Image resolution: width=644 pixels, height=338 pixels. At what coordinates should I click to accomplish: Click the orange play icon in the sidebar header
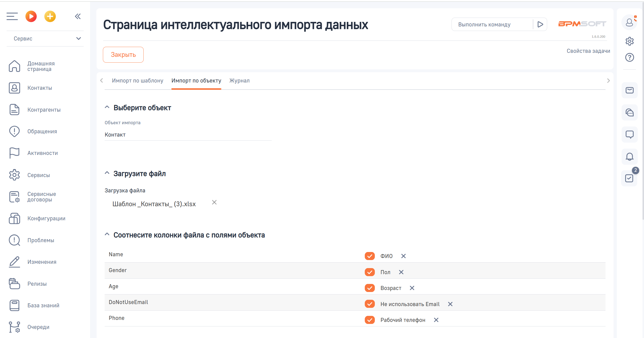point(31,16)
